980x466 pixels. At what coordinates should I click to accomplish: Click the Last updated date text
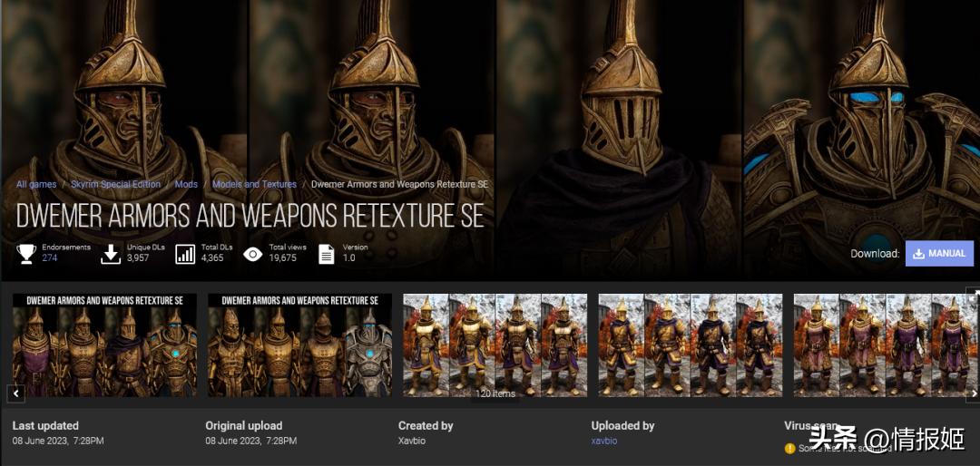coord(58,441)
